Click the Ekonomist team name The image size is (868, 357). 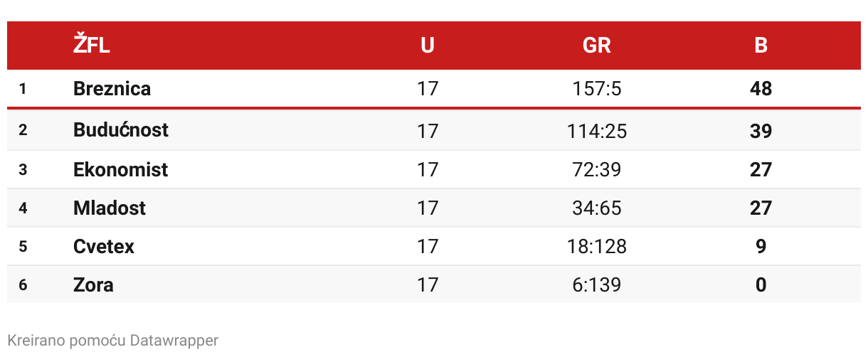click(x=120, y=170)
